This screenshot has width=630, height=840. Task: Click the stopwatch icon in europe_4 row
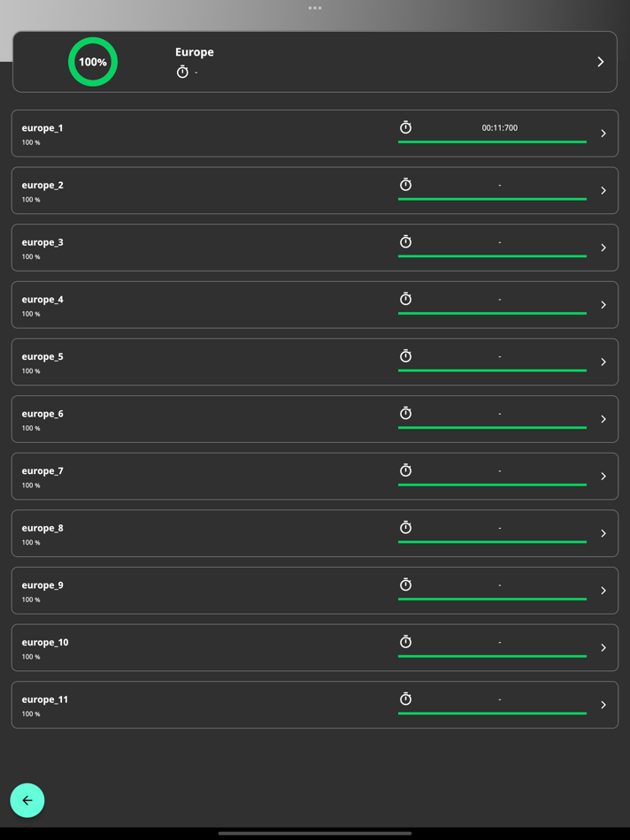click(406, 299)
